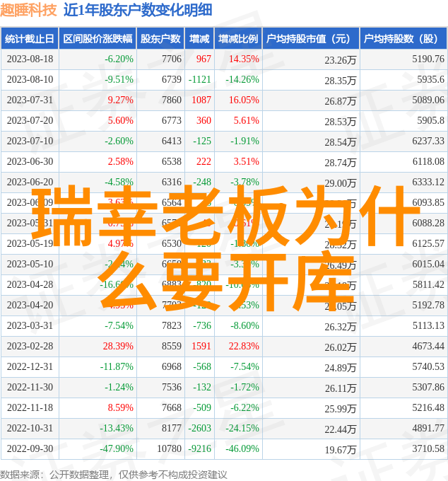Viewport: 448px width, 481px height.
Task: Click the 趣睡科技 company name in title
Action: pyautogui.click(x=28, y=10)
